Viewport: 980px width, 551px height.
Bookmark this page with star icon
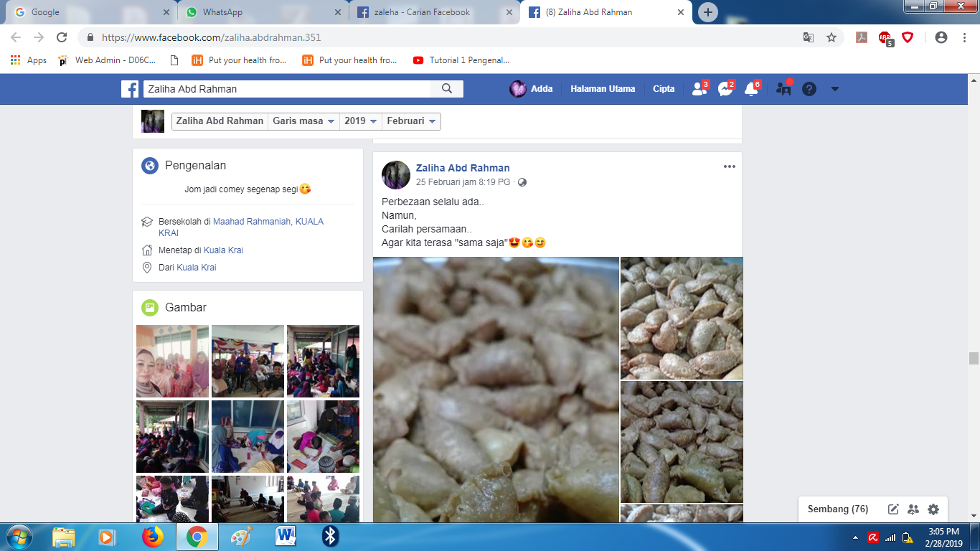point(831,37)
